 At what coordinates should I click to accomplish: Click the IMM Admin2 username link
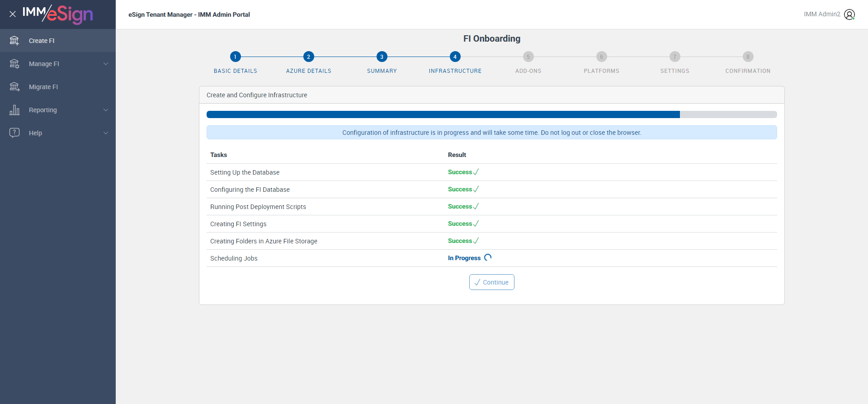pyautogui.click(x=822, y=14)
